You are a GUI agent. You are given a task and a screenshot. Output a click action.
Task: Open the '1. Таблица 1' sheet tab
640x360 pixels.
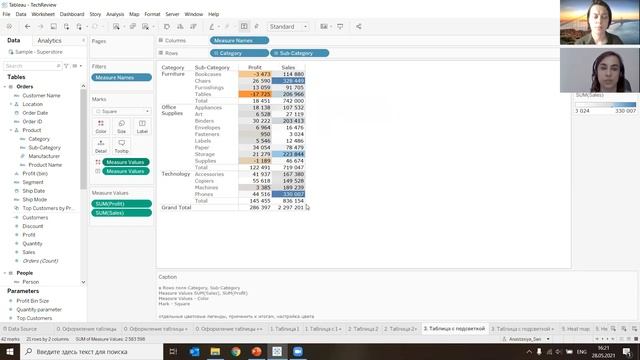284,329
